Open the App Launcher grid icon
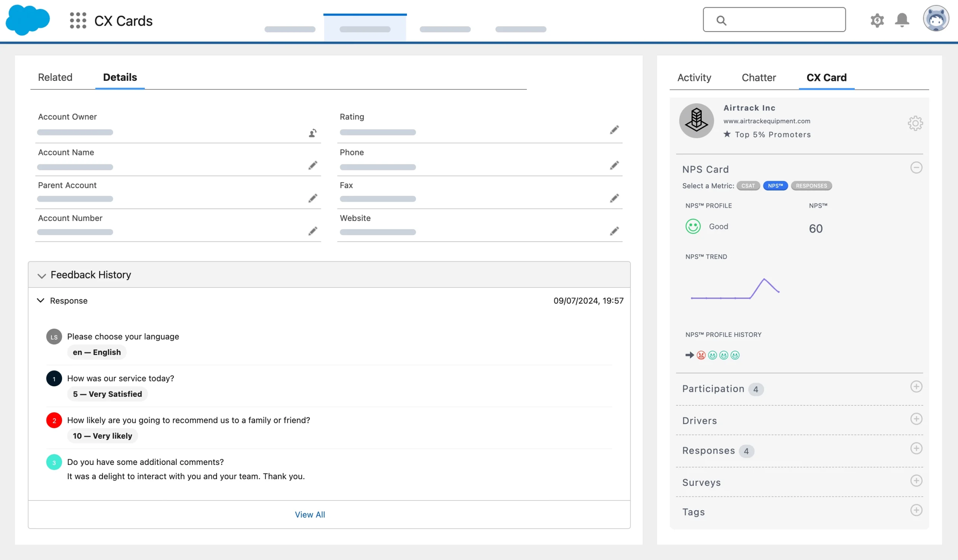 coord(78,21)
